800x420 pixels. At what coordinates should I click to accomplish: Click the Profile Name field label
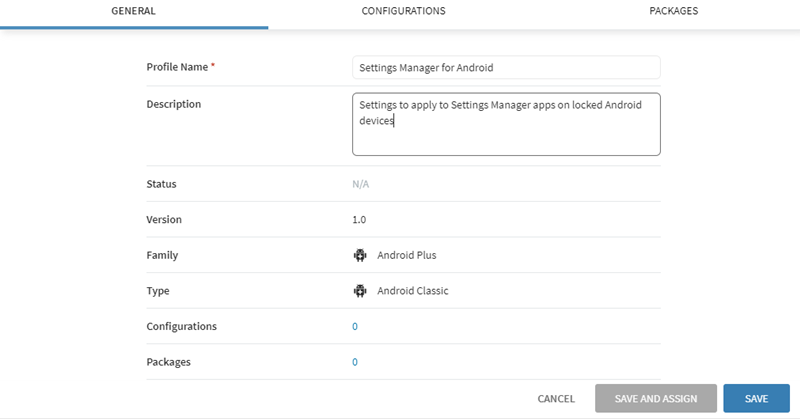tap(178, 67)
